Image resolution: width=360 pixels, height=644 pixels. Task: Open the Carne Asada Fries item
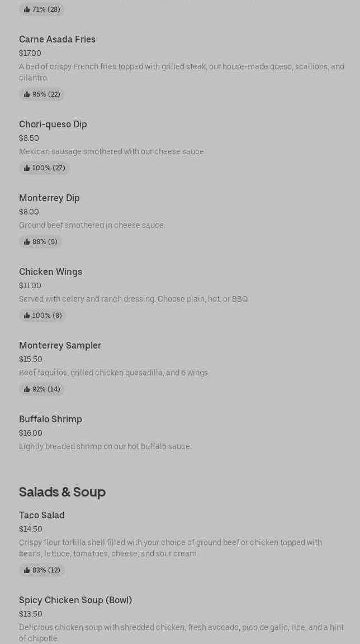tap(57, 39)
